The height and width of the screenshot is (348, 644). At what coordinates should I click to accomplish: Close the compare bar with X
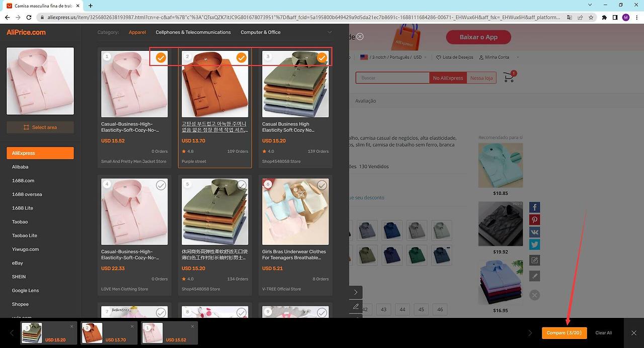[634, 333]
